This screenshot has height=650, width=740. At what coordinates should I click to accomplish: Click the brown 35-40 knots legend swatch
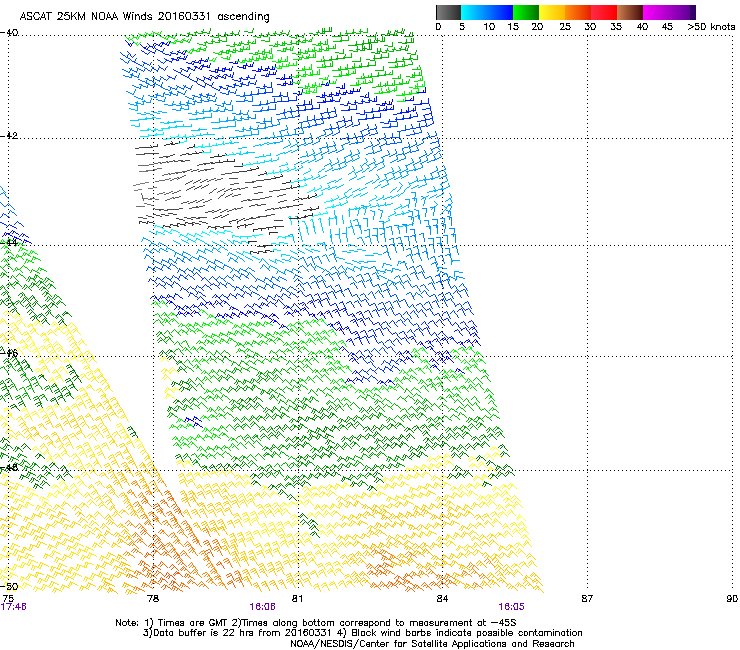tap(630, 12)
